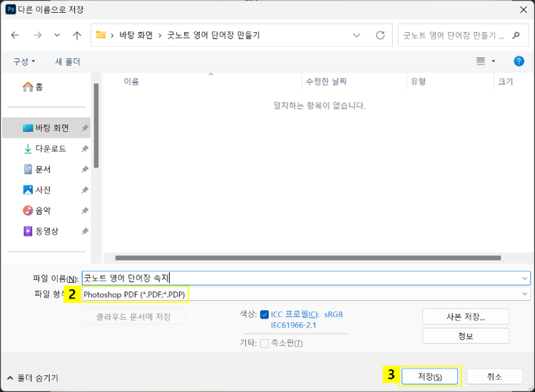Click the pin icon next to 동영상
The height and width of the screenshot is (392, 535).
click(x=85, y=232)
